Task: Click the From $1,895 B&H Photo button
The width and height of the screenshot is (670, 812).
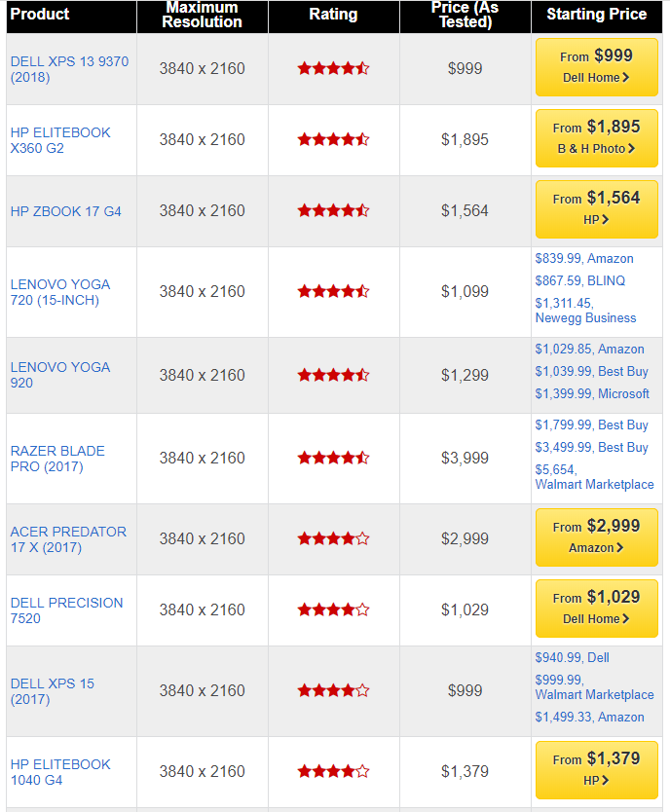Action: pyautogui.click(x=596, y=138)
